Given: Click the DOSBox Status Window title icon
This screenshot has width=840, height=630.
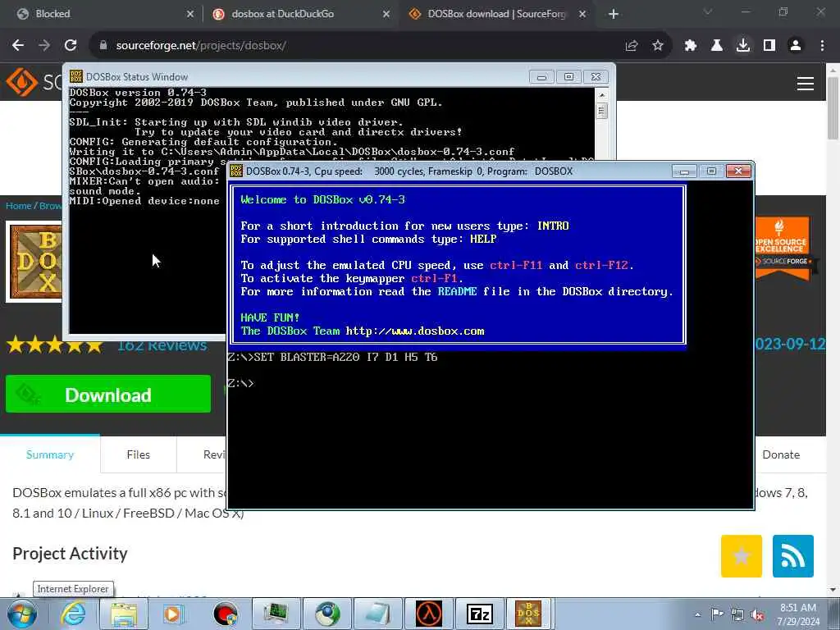Looking at the screenshot, I should (x=76, y=76).
